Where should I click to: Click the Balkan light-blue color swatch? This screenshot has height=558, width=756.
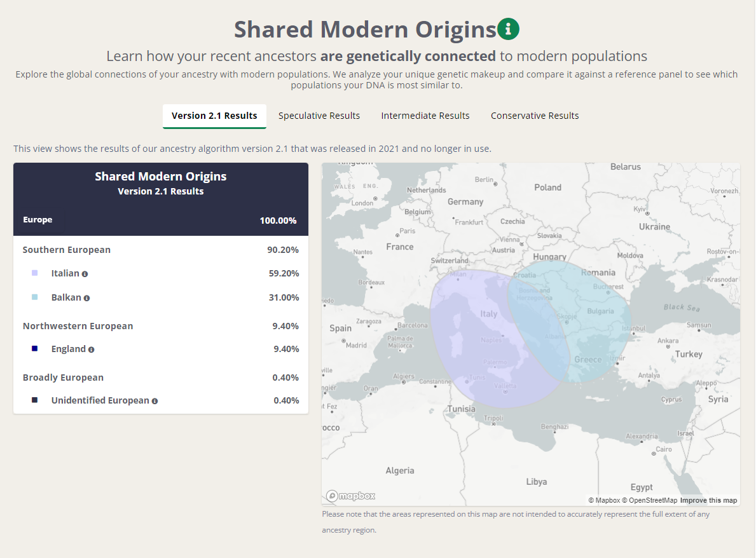click(x=35, y=297)
